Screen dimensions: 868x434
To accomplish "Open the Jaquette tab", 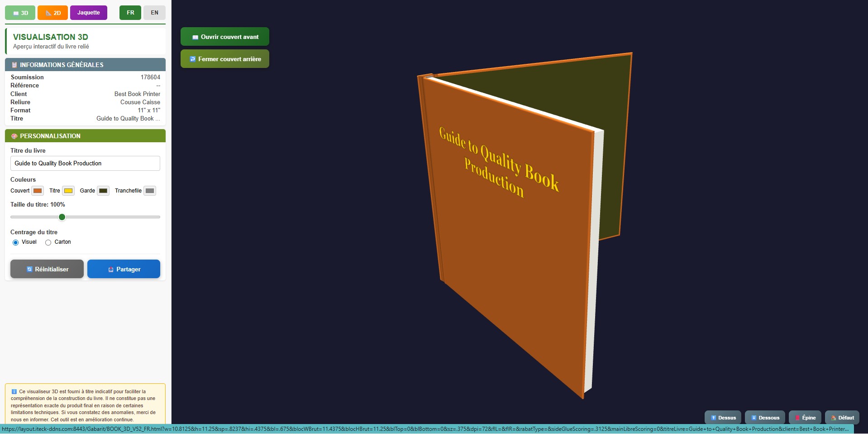I will (x=89, y=13).
